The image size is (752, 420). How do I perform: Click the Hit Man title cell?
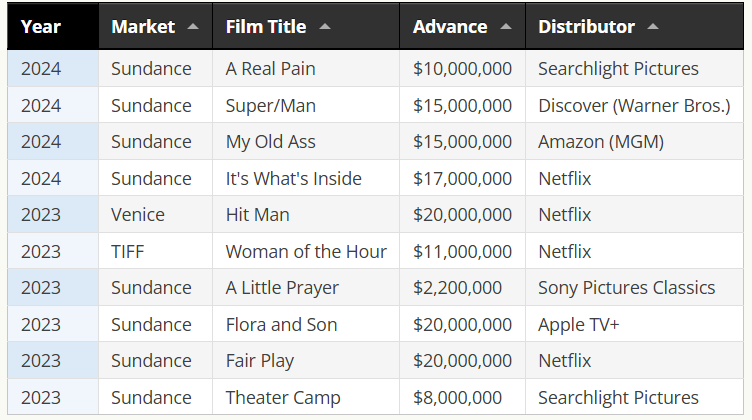pyautogui.click(x=257, y=215)
